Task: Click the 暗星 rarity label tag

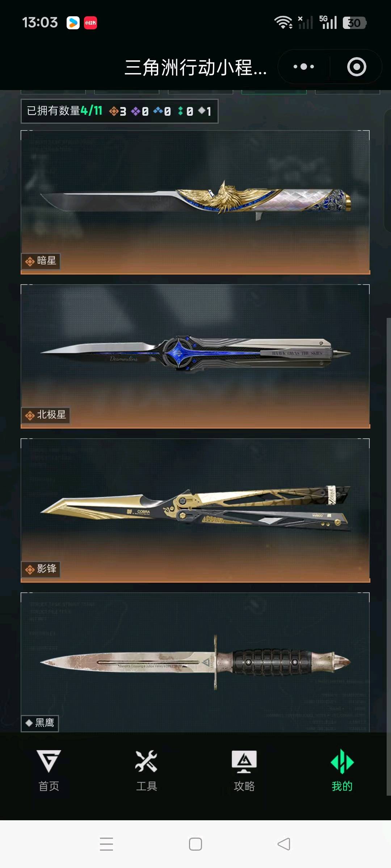Action: point(41,261)
